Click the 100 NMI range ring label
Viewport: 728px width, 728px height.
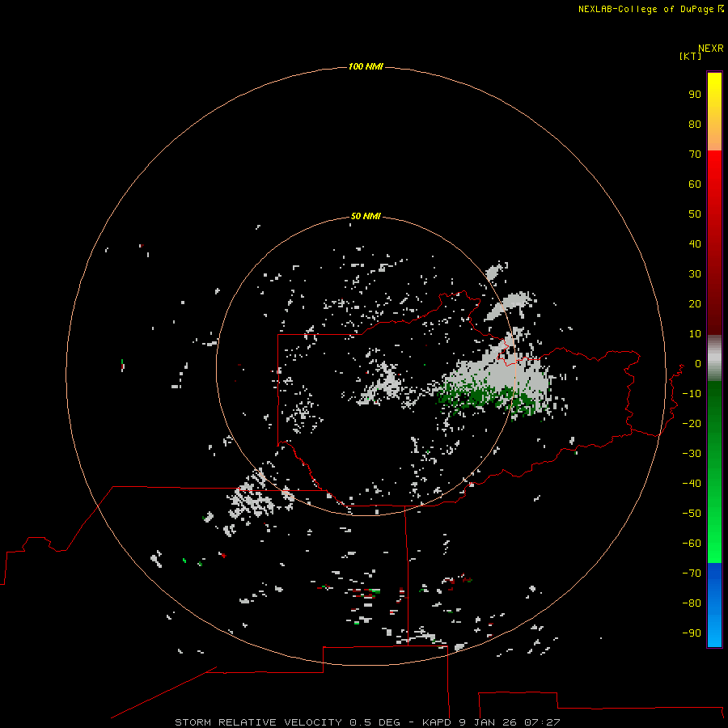[x=366, y=67]
